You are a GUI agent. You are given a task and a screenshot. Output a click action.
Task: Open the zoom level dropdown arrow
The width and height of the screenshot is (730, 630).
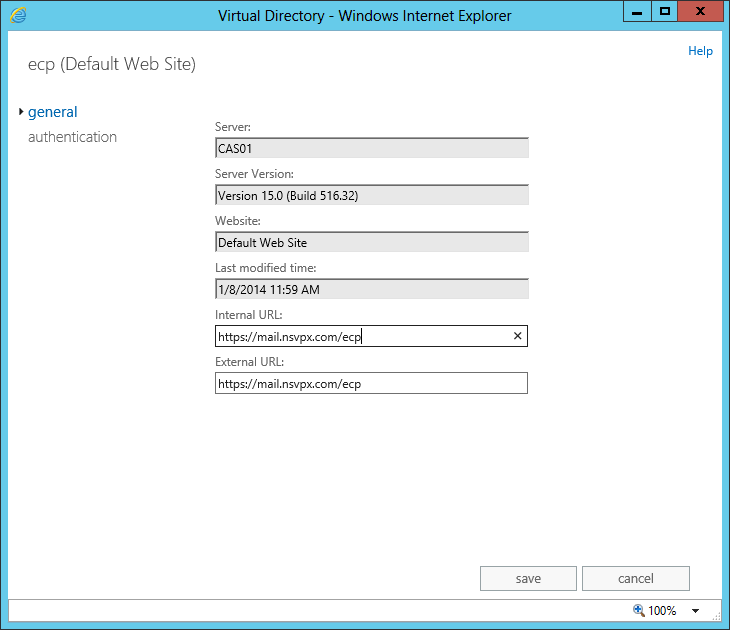pos(695,611)
